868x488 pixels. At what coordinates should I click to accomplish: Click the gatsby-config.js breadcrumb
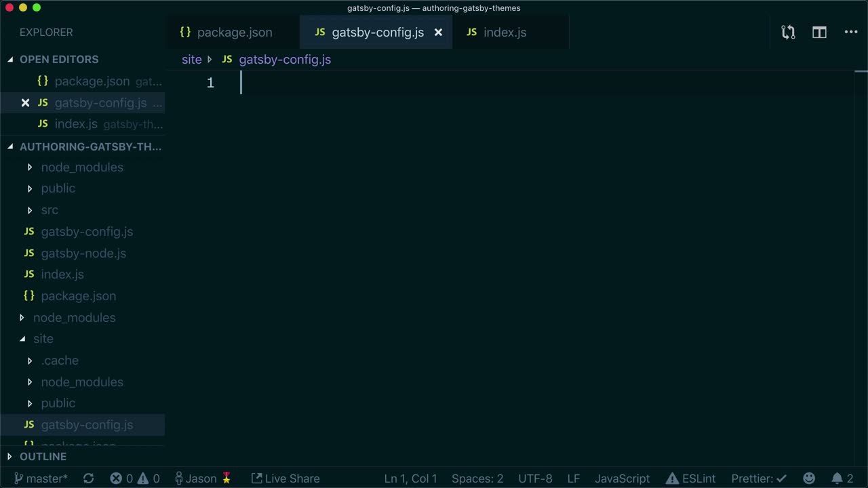285,59
